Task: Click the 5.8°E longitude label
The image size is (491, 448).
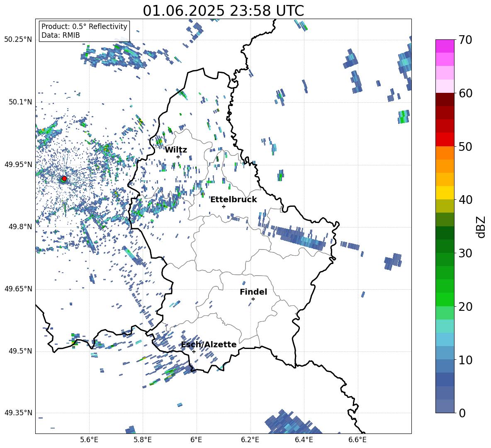Action: tap(143, 440)
